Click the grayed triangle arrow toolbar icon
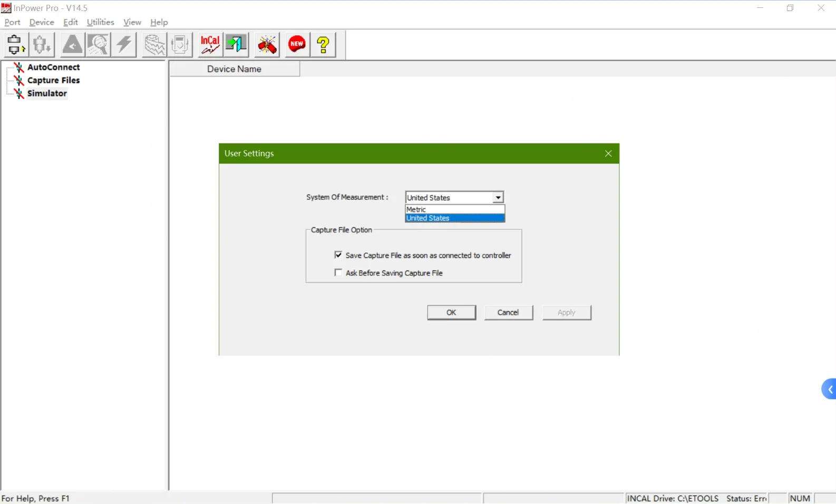The image size is (836, 504). pos(72,45)
